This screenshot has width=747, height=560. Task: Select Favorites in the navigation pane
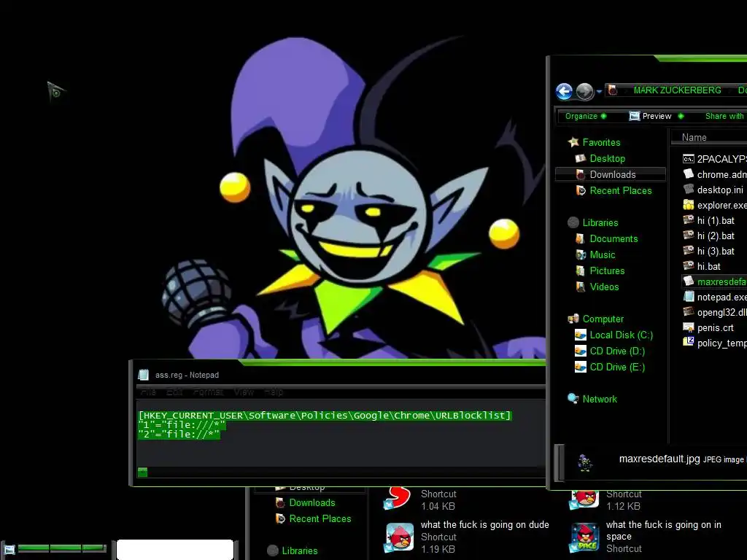point(601,142)
